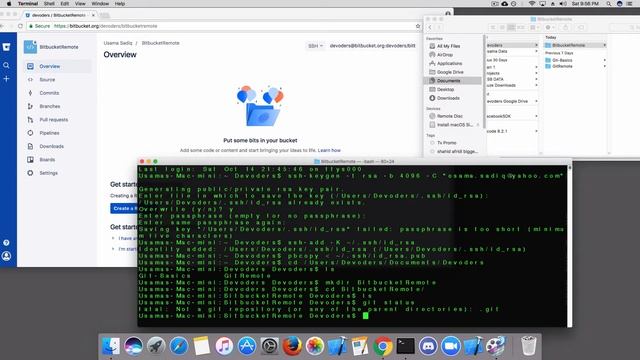Click the blue Create a button
Image resolution: width=640 pixels, height=360 pixels.
click(x=124, y=209)
